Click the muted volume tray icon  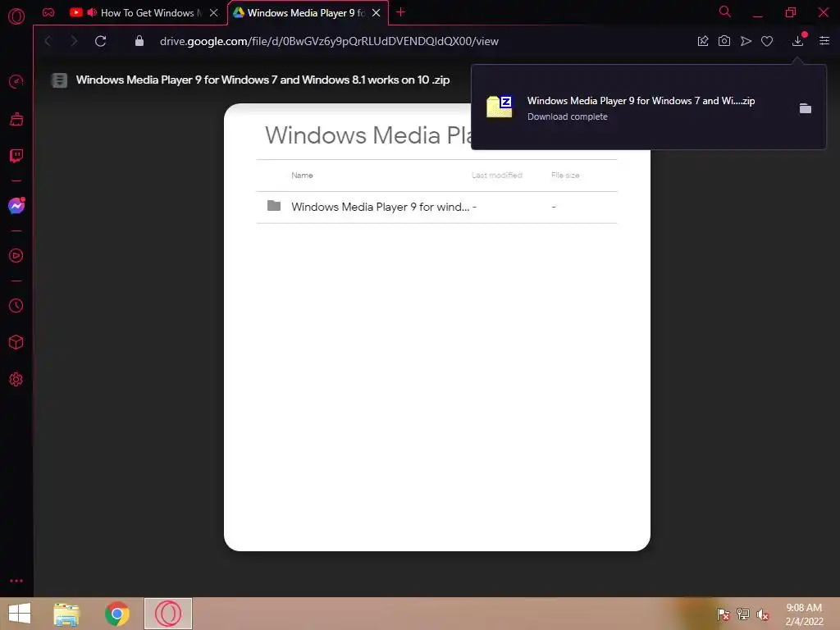(x=763, y=614)
